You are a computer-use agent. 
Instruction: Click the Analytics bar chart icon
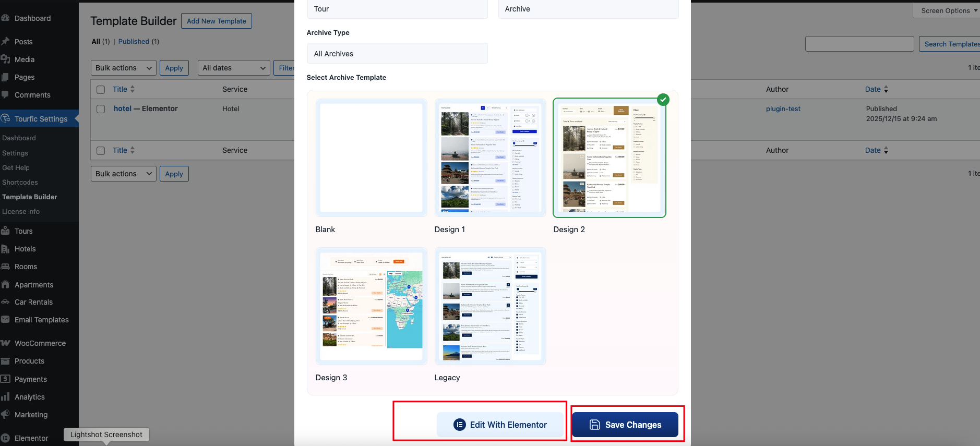click(x=6, y=397)
